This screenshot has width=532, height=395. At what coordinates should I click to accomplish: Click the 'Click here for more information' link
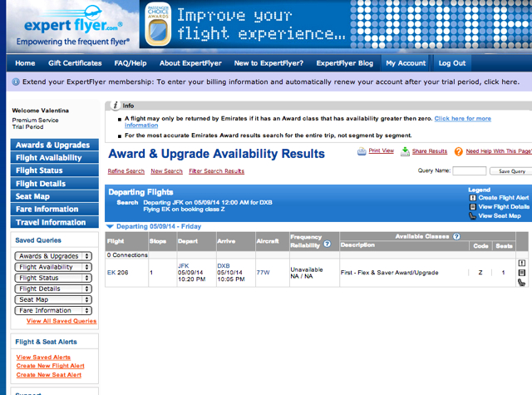point(463,118)
